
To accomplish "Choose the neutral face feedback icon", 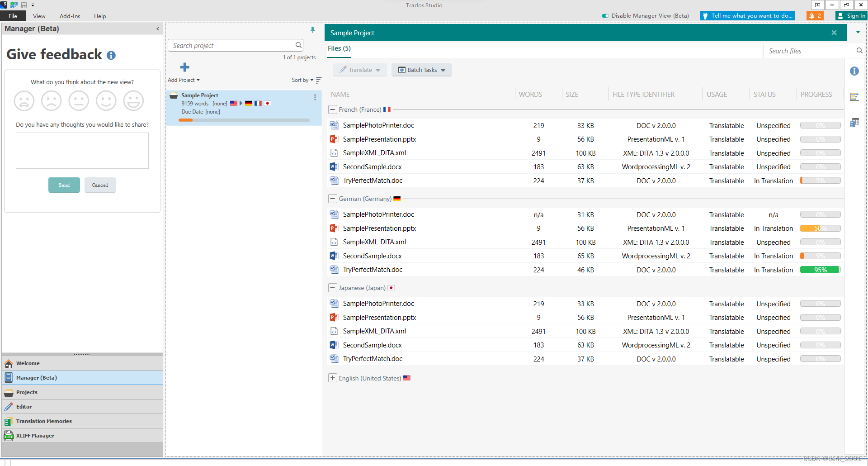I will [x=79, y=100].
